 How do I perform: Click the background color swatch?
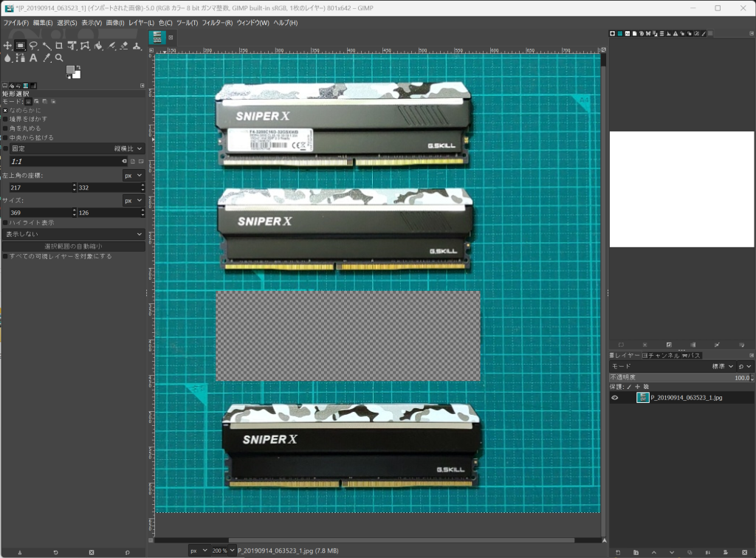click(x=77, y=75)
